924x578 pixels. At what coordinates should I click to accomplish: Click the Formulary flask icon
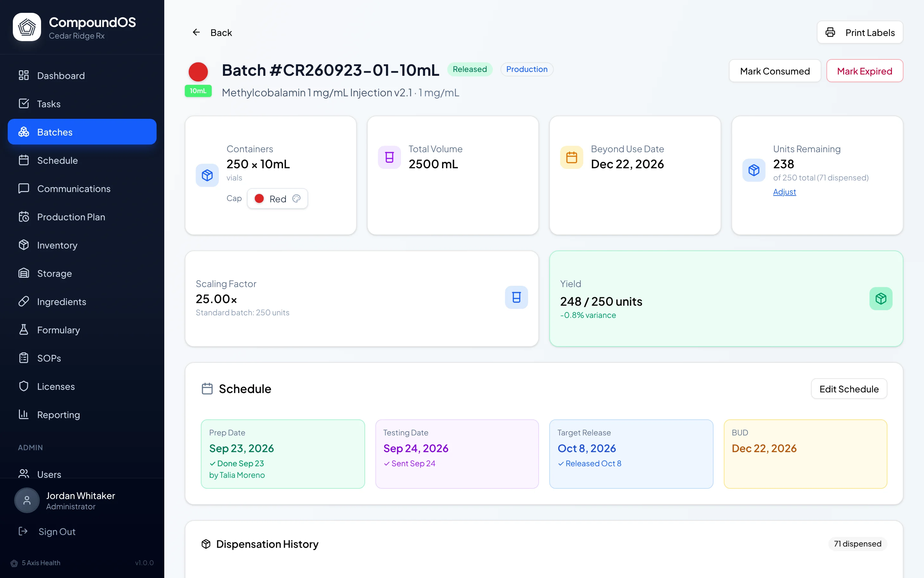click(24, 330)
